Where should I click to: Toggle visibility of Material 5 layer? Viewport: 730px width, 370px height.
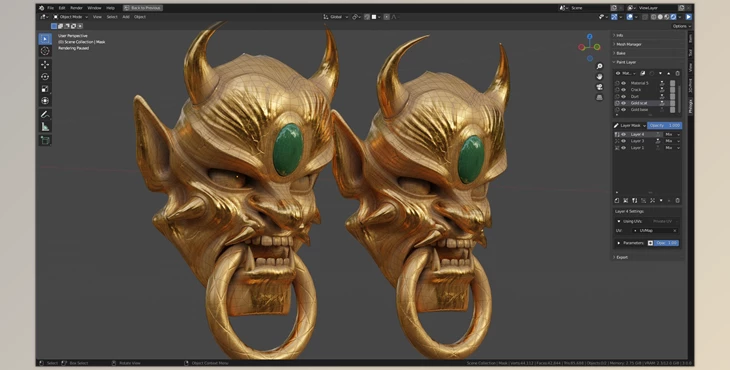pyautogui.click(x=623, y=83)
